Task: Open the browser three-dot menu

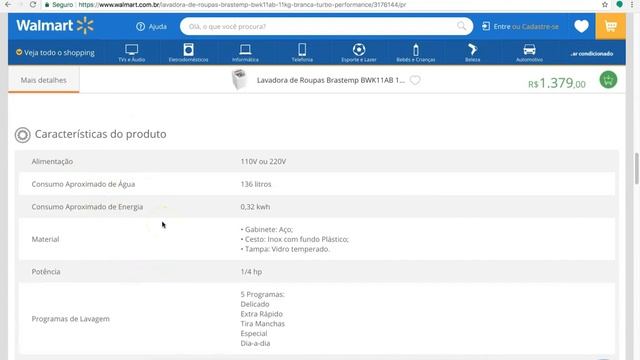Action: pyautogui.click(x=632, y=4)
